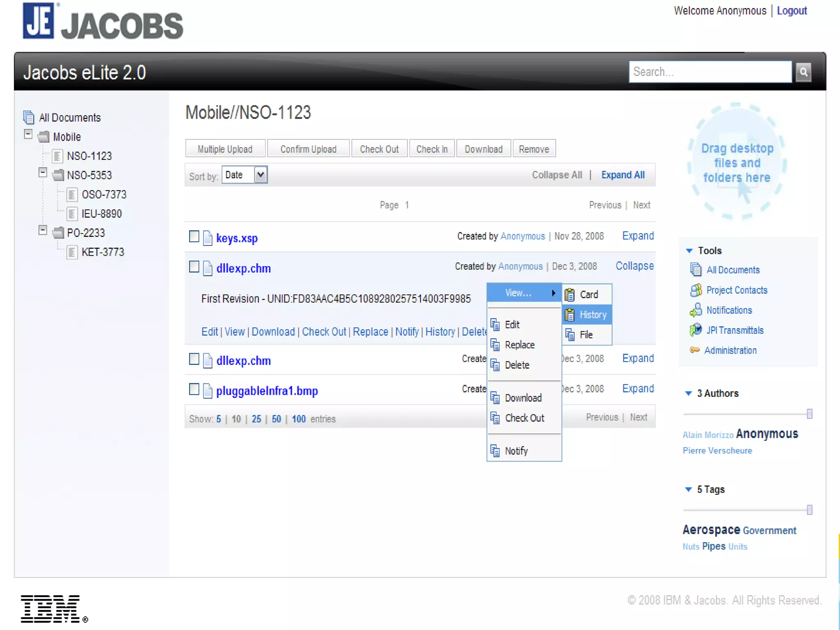Viewport: 840px width, 630px height.
Task: Click the Replace icon in context menu
Action: pos(495,345)
